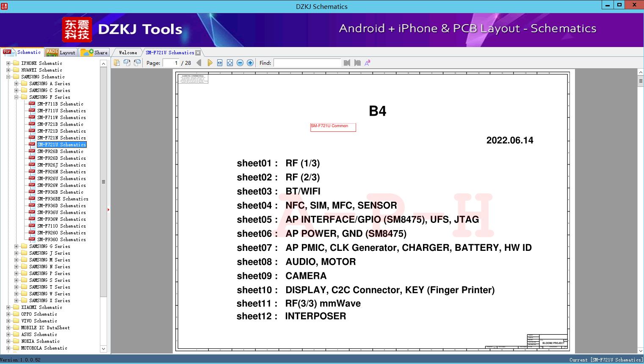Click the folder icon of SAMSUNG G Series

[x=24, y=246]
